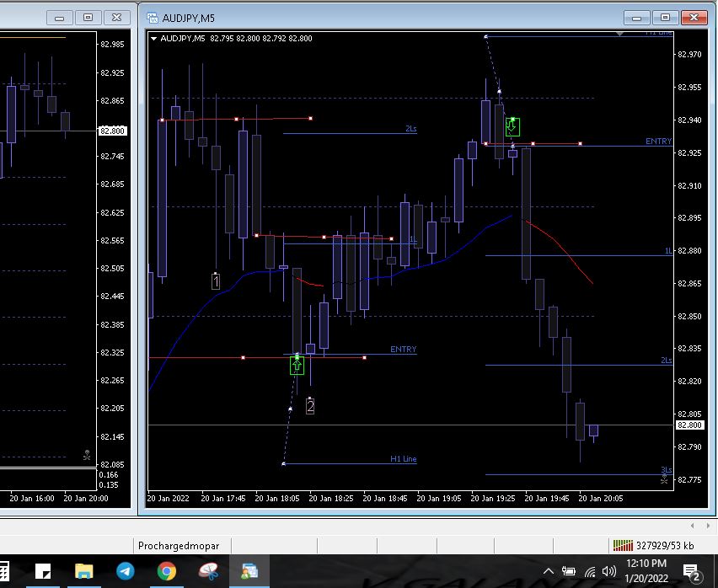Click the connection status bars indicator

coord(622,546)
